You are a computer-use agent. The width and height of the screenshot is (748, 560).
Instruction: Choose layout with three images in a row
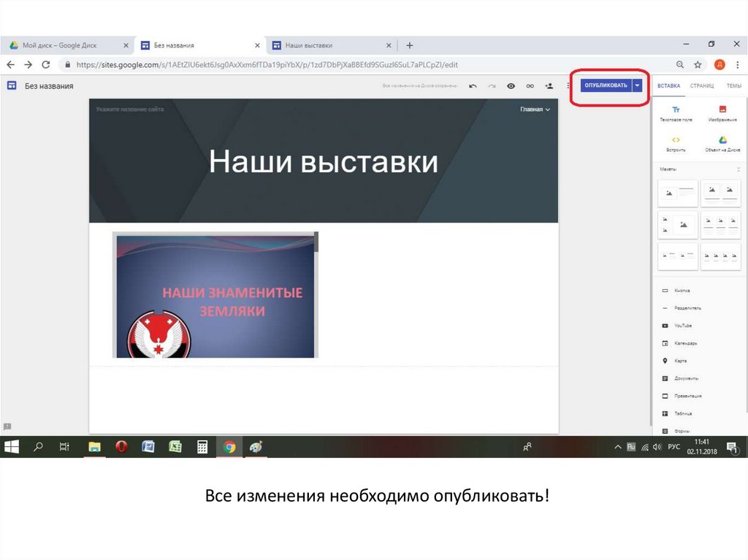(x=720, y=225)
